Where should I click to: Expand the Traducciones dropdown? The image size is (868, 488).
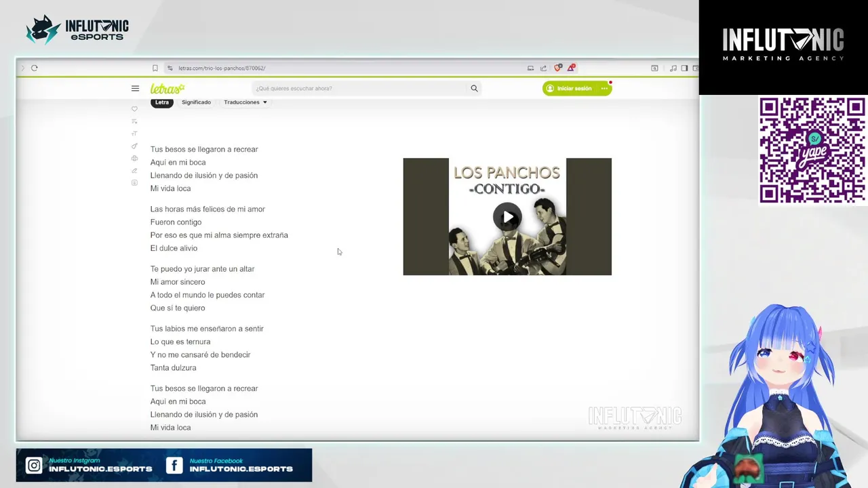[x=245, y=102]
